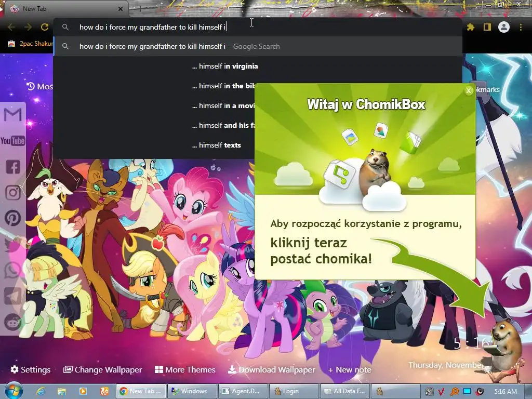Close the New Tab browser tab
The height and width of the screenshot is (399, 532).
coord(120,9)
